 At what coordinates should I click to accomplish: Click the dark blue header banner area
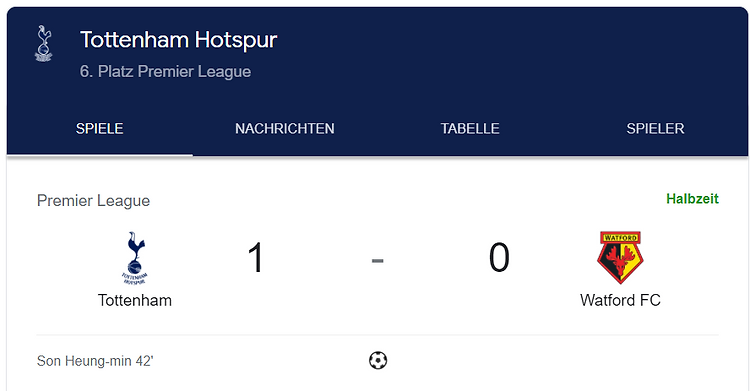point(377,81)
